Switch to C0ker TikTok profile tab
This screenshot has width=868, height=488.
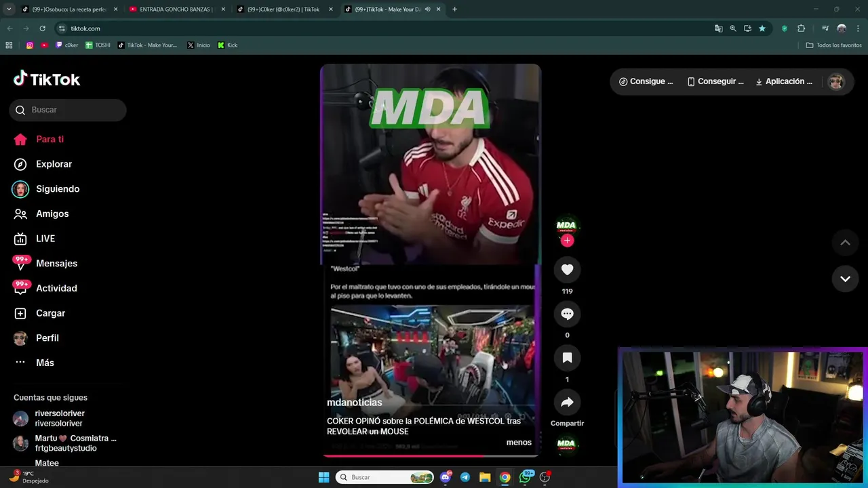click(283, 9)
